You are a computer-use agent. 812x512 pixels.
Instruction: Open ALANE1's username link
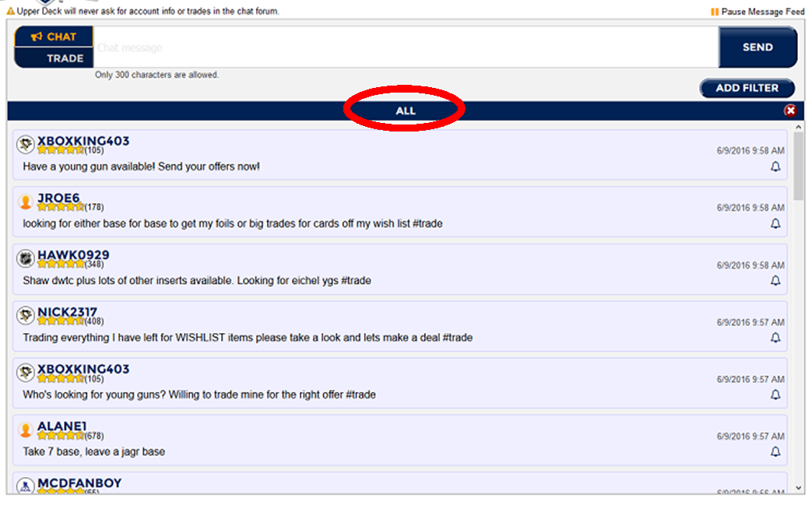(x=62, y=426)
